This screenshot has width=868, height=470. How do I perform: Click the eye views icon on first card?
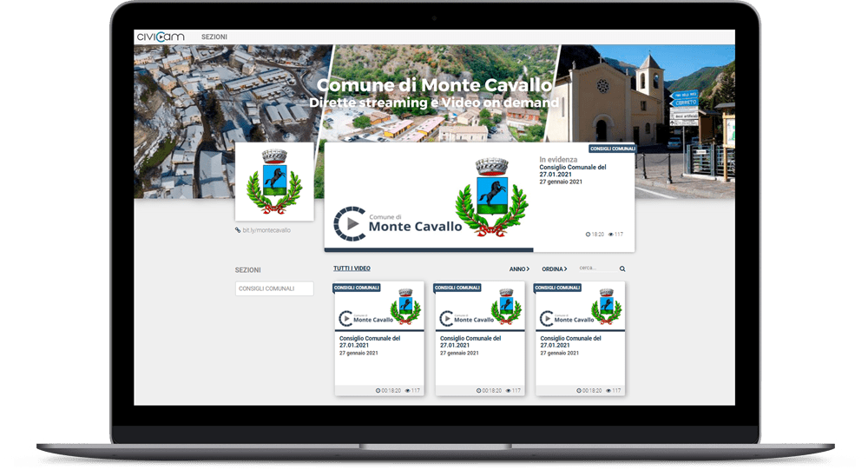pos(407,391)
